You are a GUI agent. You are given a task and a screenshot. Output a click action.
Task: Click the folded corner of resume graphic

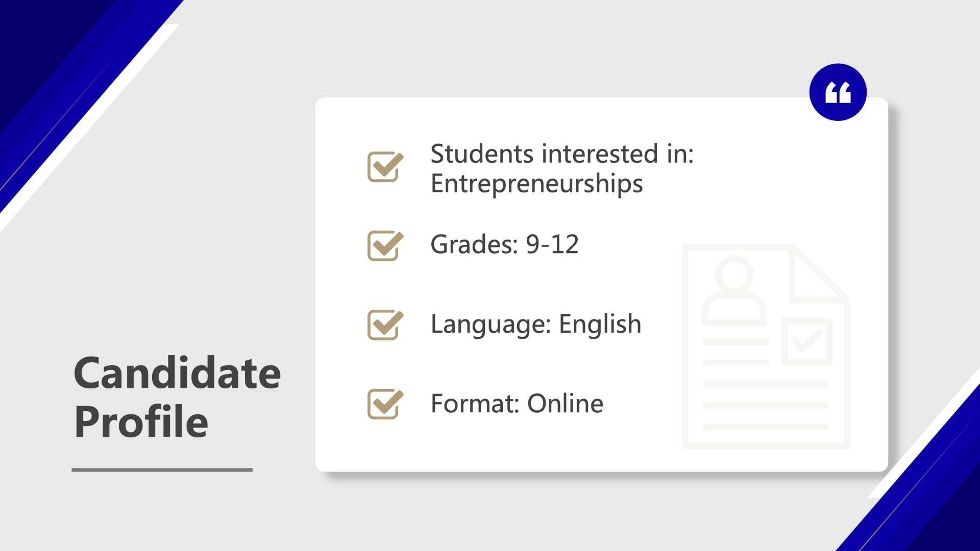coord(816,273)
